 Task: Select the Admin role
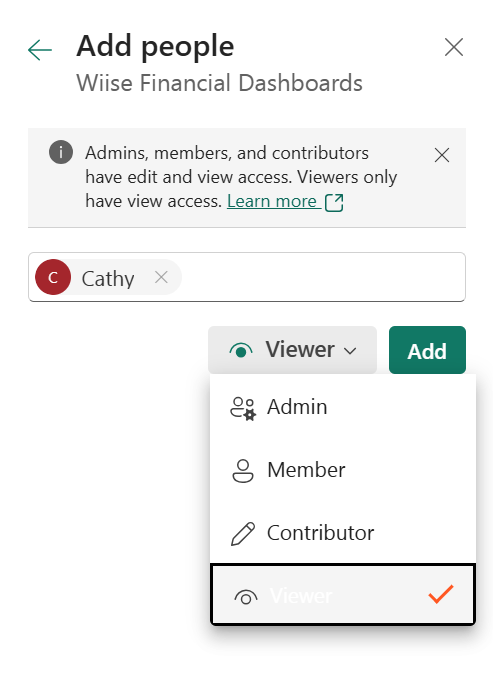(343, 407)
